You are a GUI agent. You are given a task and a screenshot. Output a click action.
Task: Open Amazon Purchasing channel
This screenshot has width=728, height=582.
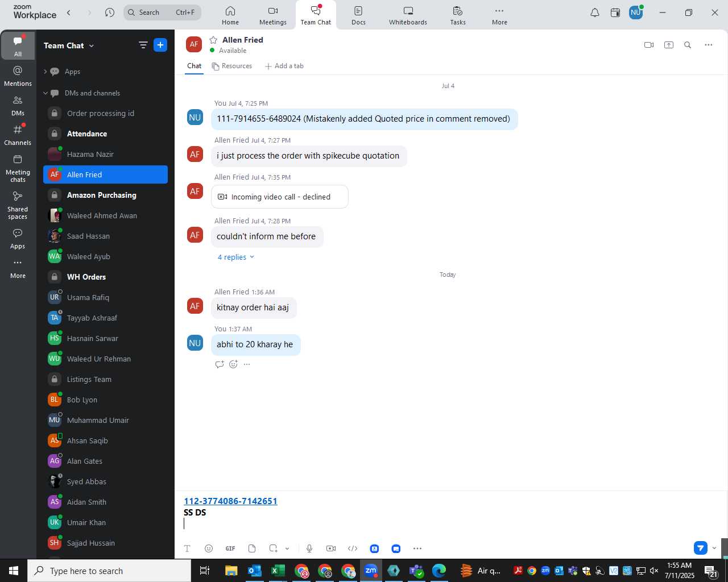pyautogui.click(x=105, y=195)
